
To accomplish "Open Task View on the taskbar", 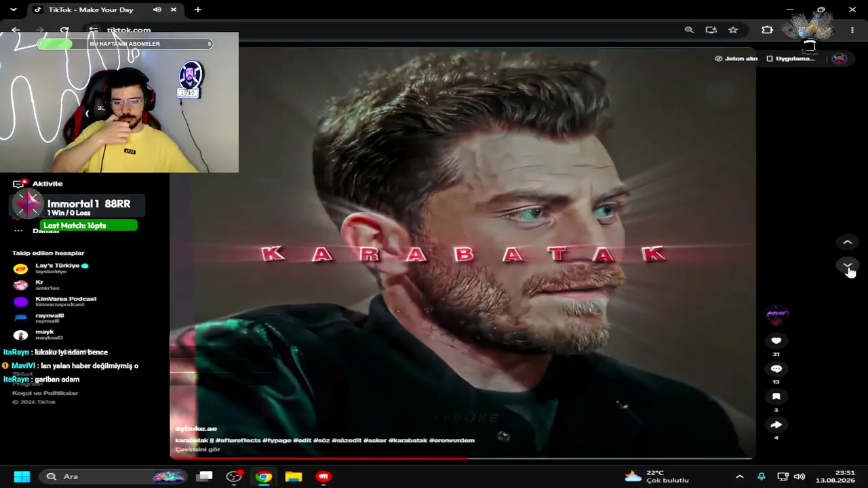I will (x=205, y=476).
